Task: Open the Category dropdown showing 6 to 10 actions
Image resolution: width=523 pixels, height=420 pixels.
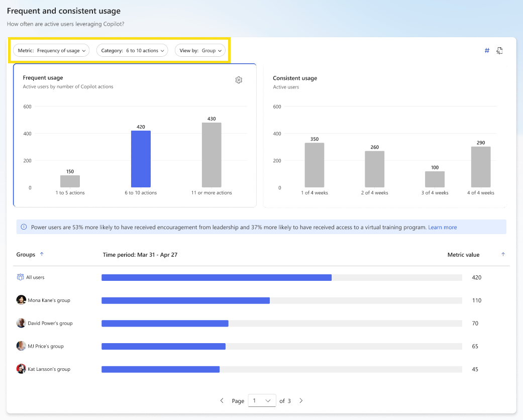Action: pyautogui.click(x=132, y=50)
